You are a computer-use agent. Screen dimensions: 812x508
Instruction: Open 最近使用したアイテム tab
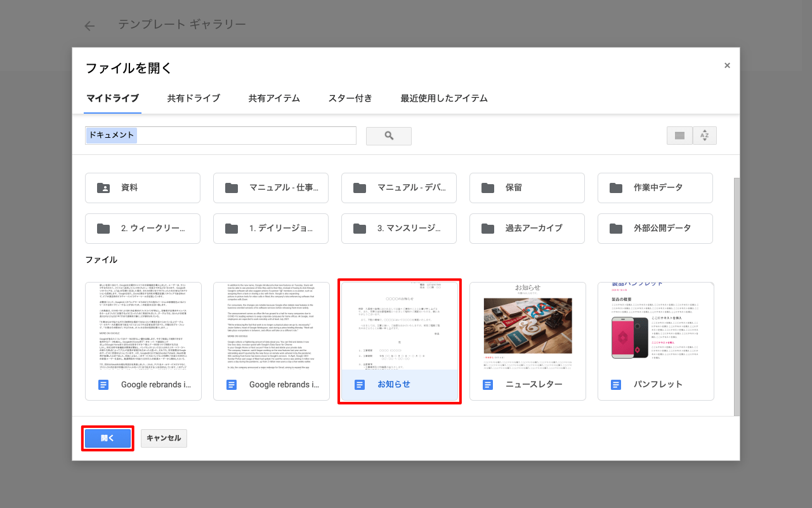pos(444,98)
